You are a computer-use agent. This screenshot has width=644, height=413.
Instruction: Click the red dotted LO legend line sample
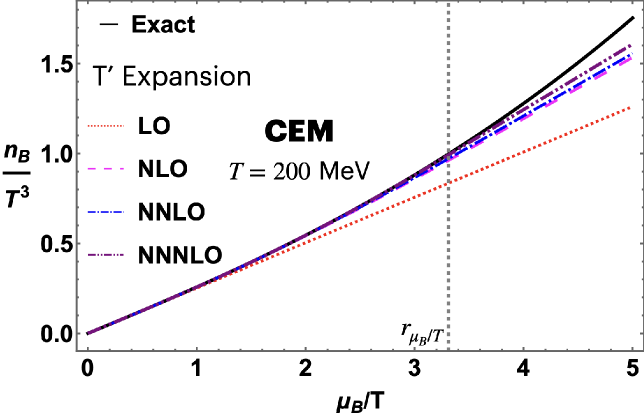click(106, 126)
